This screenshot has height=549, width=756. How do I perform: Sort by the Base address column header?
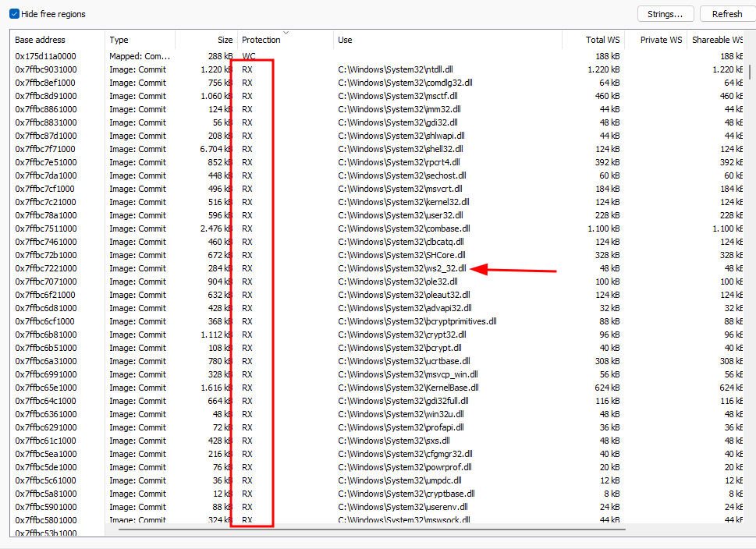point(40,40)
